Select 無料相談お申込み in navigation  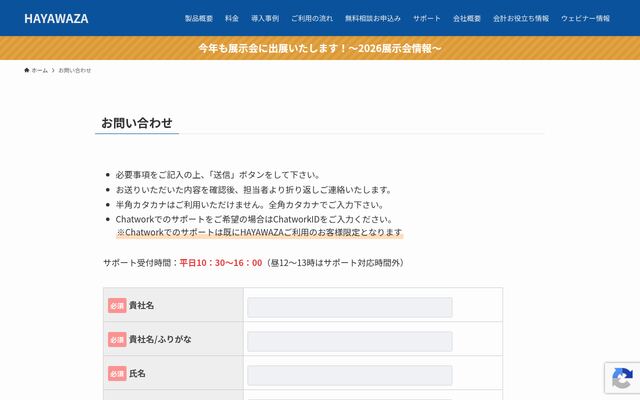pyautogui.click(x=373, y=18)
